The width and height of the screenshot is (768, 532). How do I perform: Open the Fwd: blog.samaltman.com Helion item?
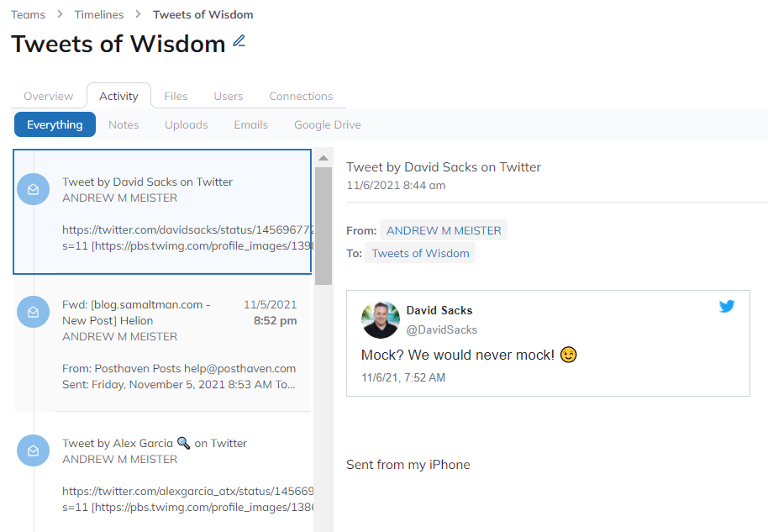(162, 342)
